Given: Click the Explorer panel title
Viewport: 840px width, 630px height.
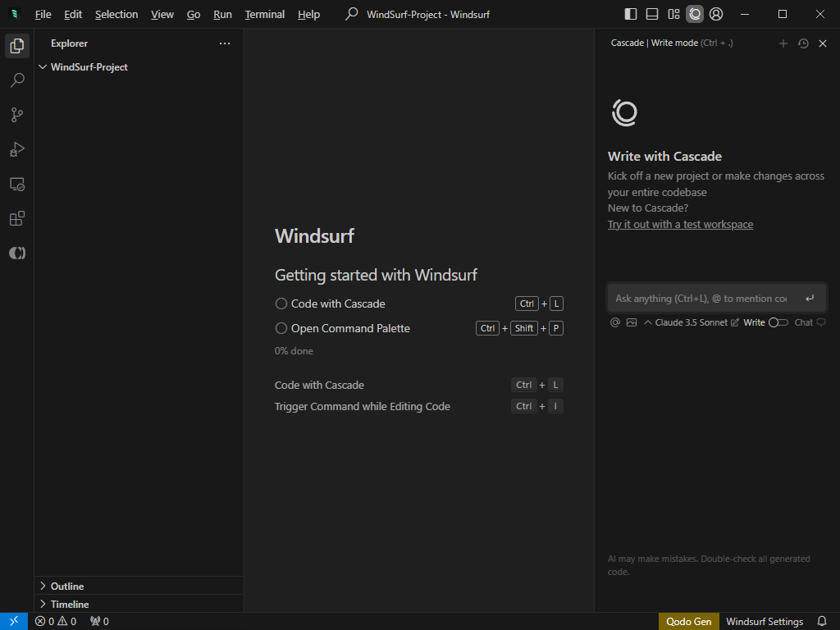Looking at the screenshot, I should click(69, 43).
